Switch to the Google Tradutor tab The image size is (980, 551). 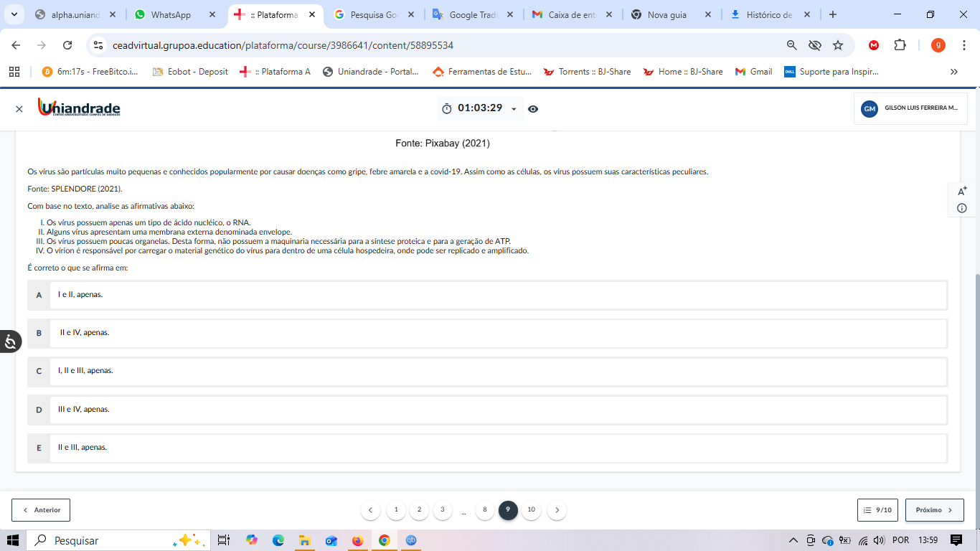(x=471, y=14)
